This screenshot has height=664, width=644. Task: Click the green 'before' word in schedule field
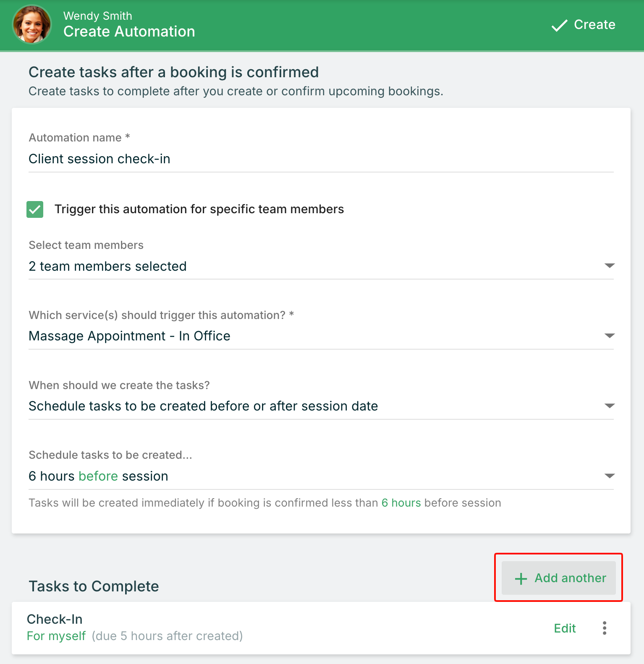coord(98,476)
